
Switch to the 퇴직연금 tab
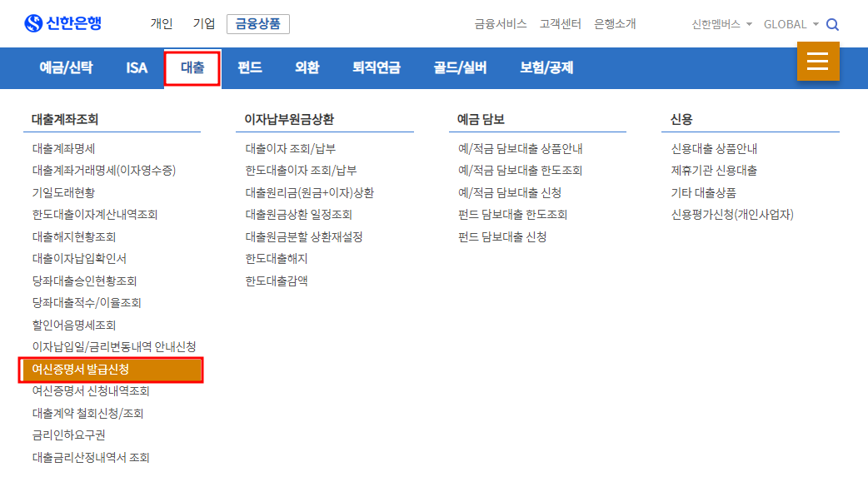pyautogui.click(x=377, y=67)
